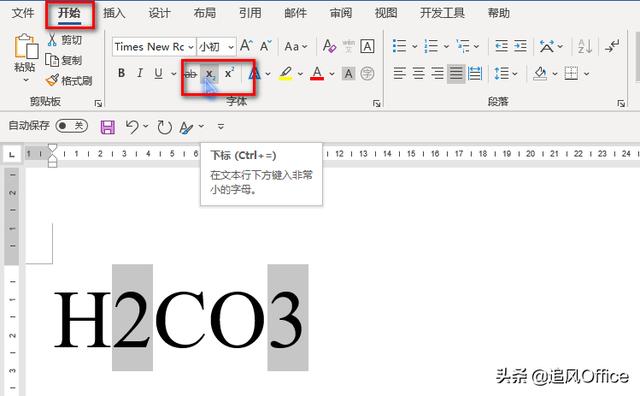This screenshot has height=396, width=640.
Task: Align text to the left
Action: 400,74
